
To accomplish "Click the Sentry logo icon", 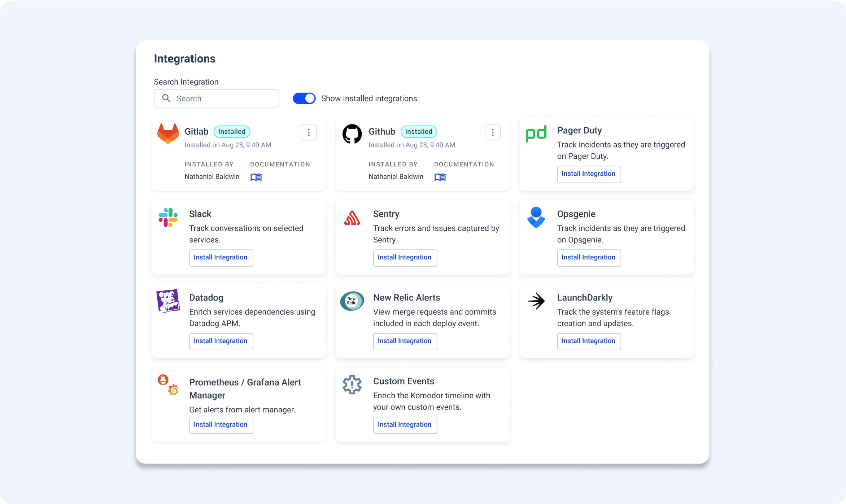I will [x=352, y=218].
